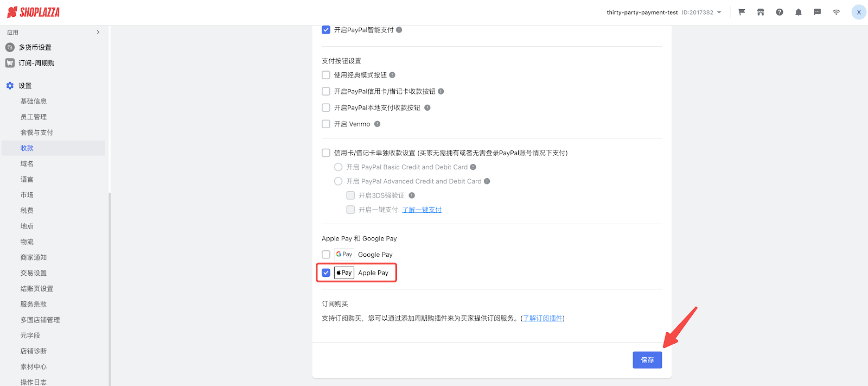The image size is (868, 386).
Task: Select PayPal Basic Credit and Debit Card
Action: [339, 167]
